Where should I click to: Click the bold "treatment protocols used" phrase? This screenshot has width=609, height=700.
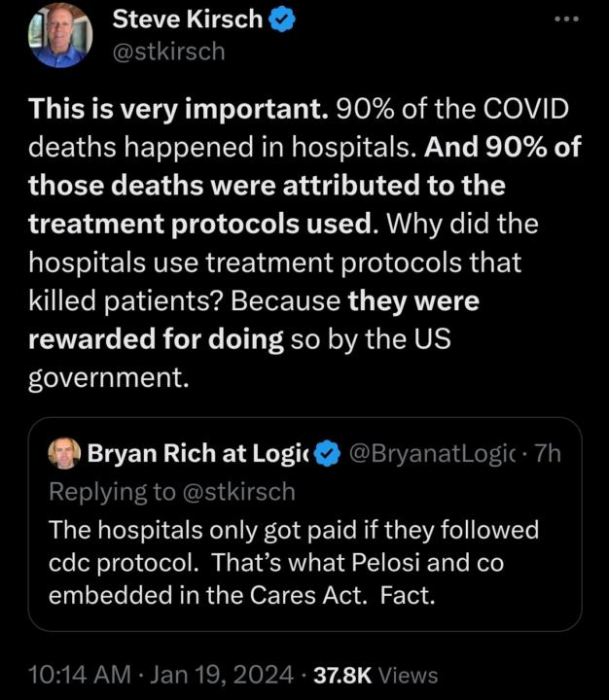pos(199,224)
